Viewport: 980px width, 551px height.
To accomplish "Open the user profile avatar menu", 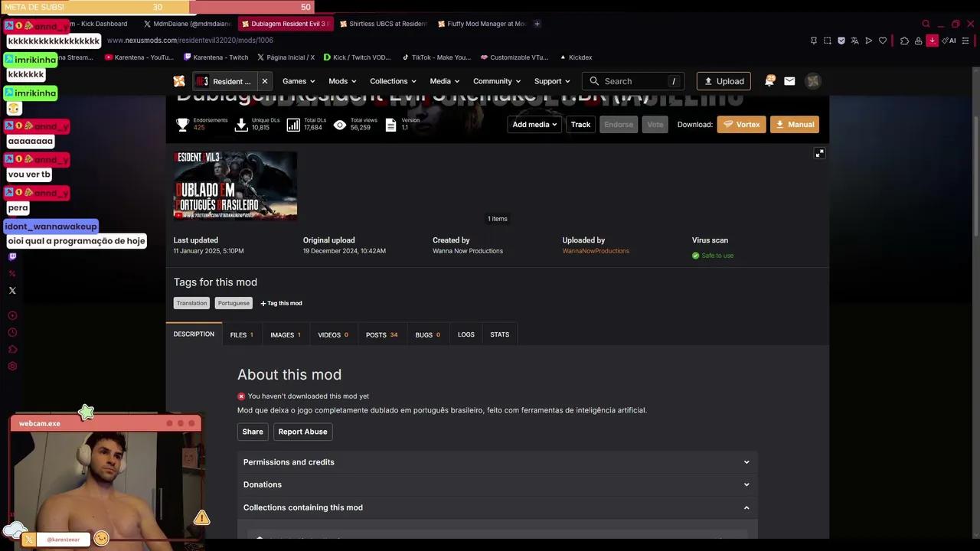I will coord(813,81).
